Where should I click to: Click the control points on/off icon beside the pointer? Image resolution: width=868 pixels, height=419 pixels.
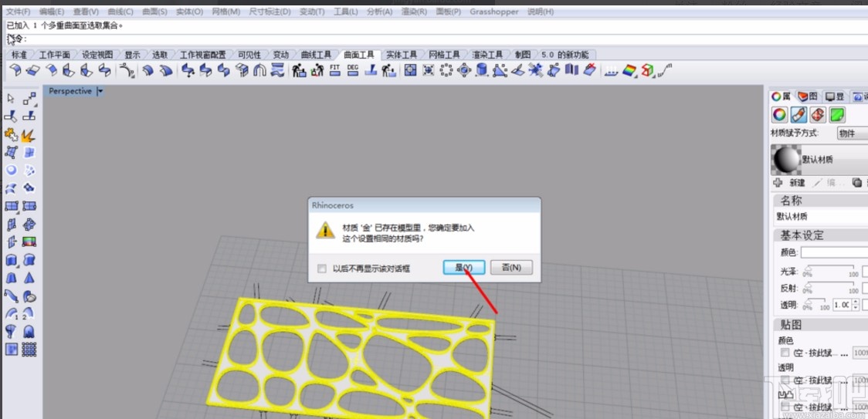pyautogui.click(x=29, y=99)
